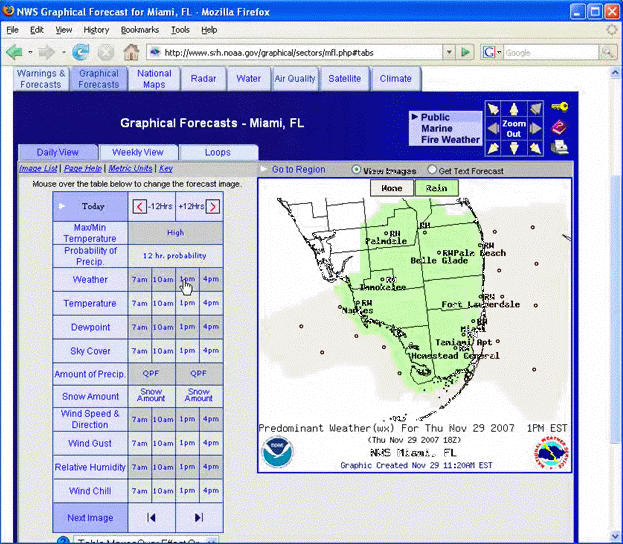623x544 pixels.
Task: Select the Temperature 10am cell
Action: [x=163, y=303]
